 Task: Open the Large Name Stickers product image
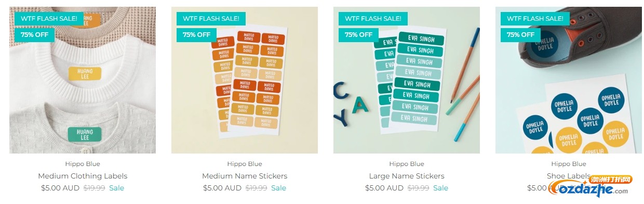coord(407,80)
